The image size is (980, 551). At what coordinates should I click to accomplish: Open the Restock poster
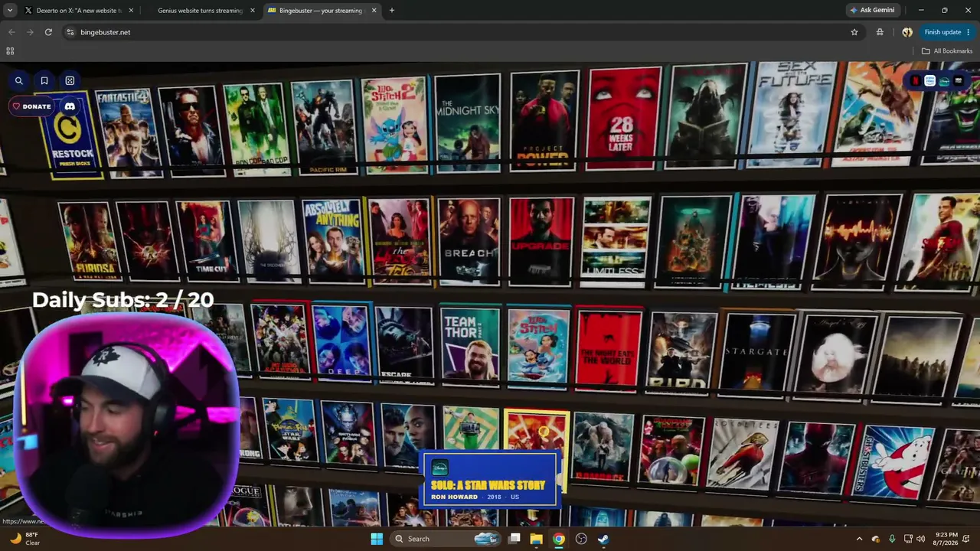[71, 138]
